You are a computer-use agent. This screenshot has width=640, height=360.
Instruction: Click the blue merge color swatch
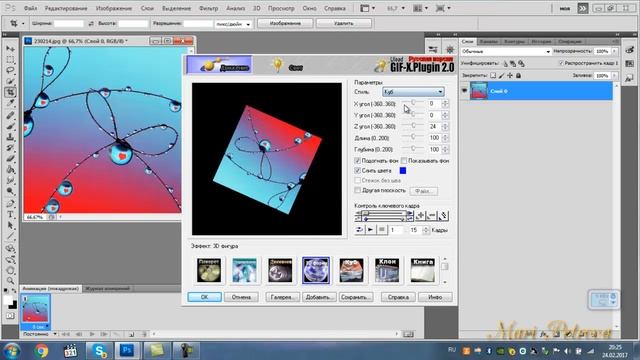403,171
